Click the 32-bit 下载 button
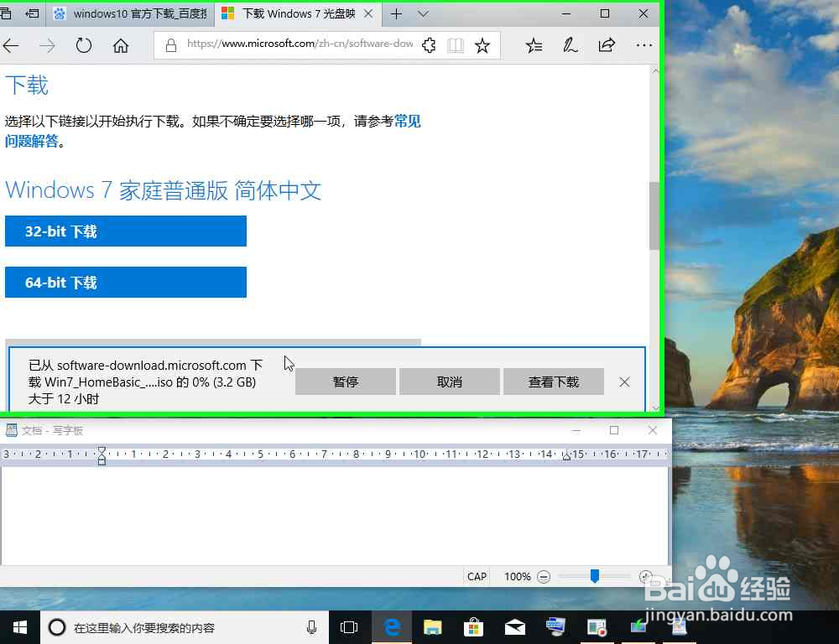This screenshot has width=839, height=644. pyautogui.click(x=126, y=231)
